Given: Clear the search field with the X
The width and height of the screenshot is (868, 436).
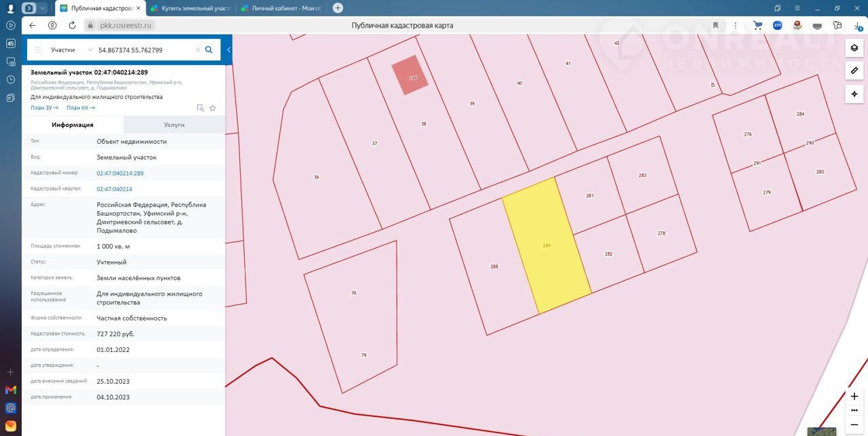Looking at the screenshot, I should pyautogui.click(x=198, y=49).
